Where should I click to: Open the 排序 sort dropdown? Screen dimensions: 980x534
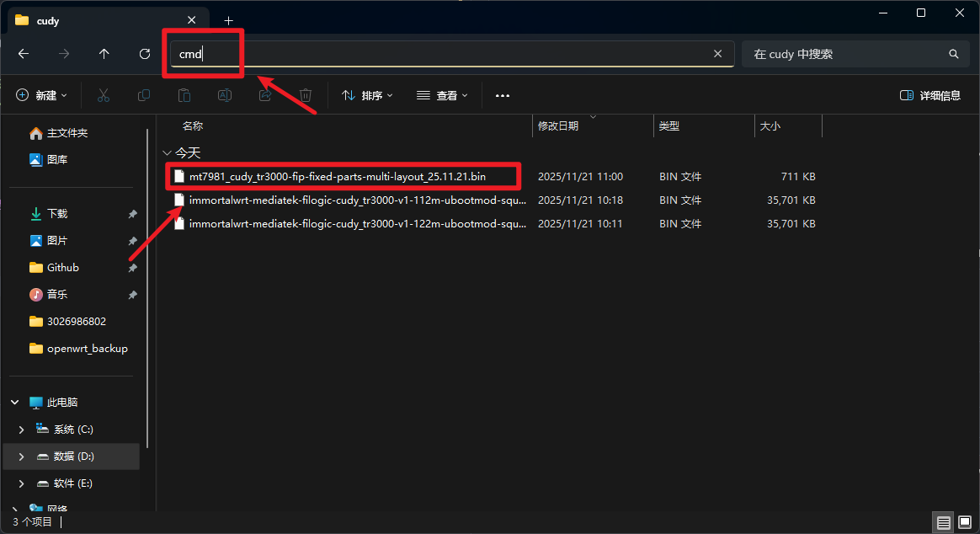coord(368,96)
